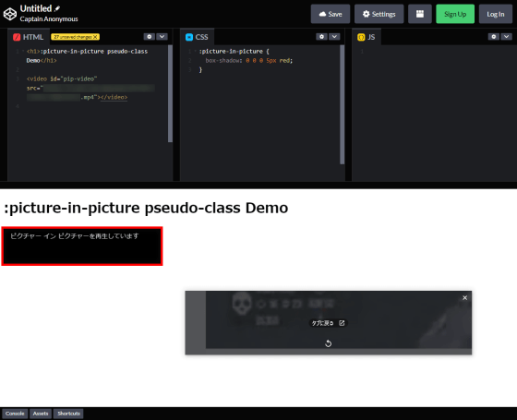Click the box-shadow CSS property line

pyautogui.click(x=249, y=60)
